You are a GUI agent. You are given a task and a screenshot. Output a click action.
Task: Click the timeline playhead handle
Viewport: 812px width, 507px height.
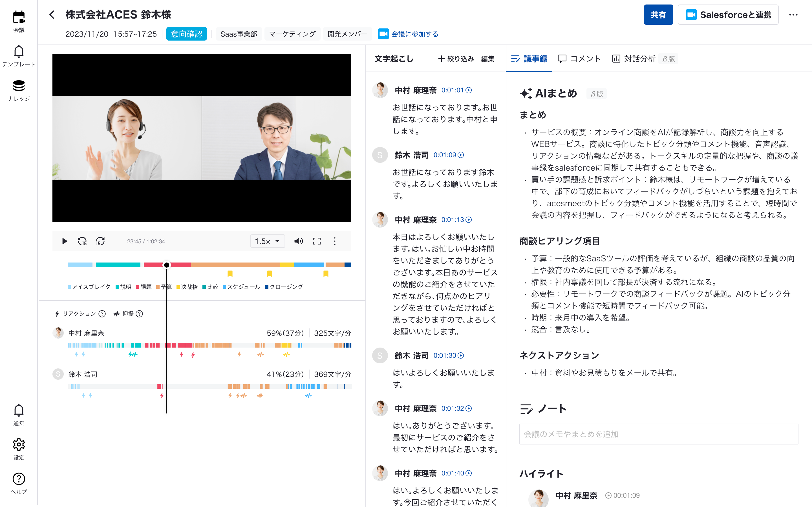click(x=166, y=265)
